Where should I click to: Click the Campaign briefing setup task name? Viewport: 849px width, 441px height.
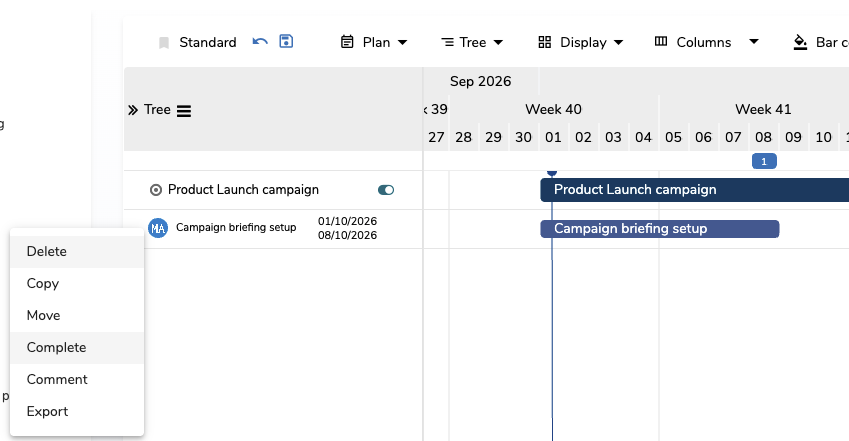tap(236, 228)
